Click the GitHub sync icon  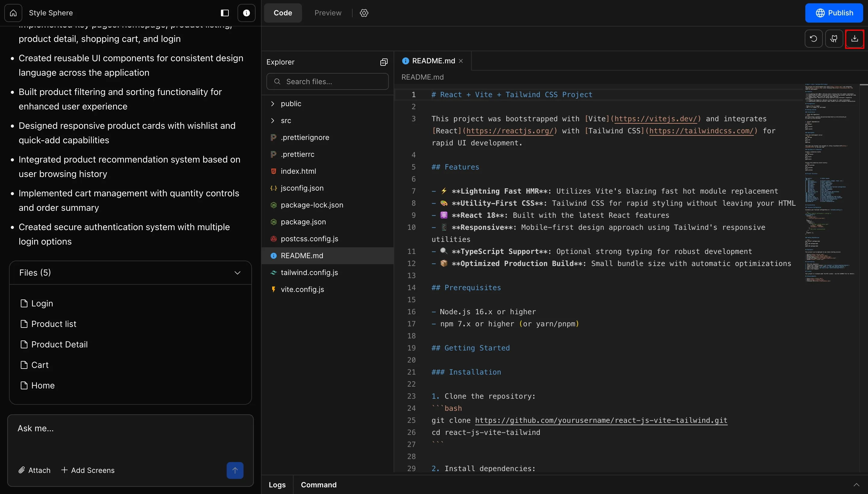(834, 39)
